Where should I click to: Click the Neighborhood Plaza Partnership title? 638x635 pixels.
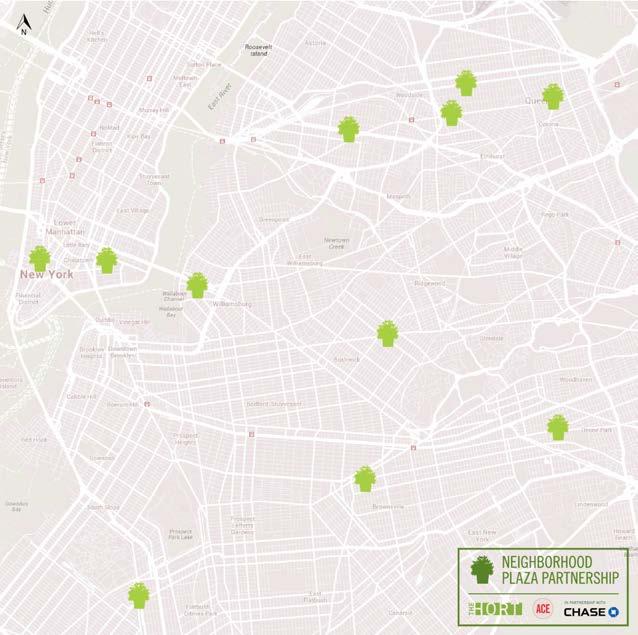click(560, 570)
